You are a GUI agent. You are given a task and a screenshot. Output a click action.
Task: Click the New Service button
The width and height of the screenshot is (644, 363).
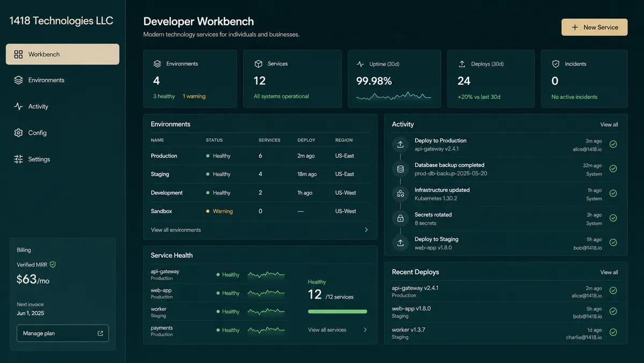click(594, 27)
